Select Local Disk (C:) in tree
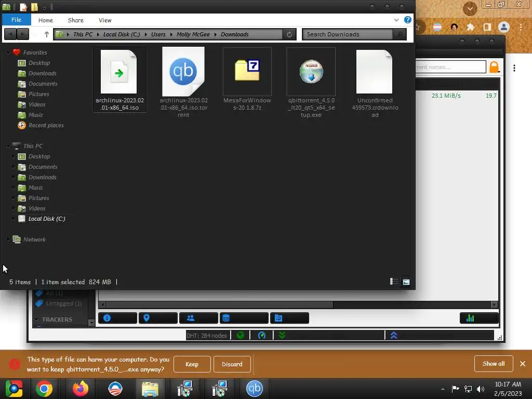 [x=46, y=219]
